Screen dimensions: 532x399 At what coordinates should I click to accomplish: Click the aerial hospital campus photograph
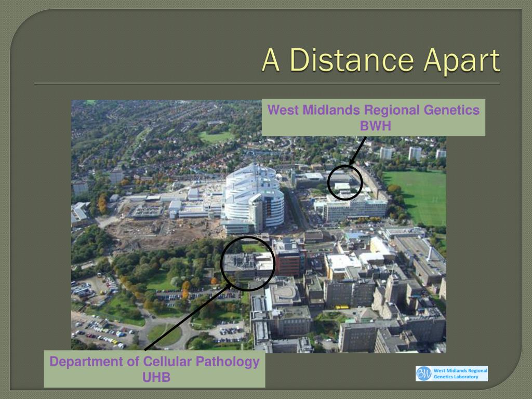pos(259,227)
